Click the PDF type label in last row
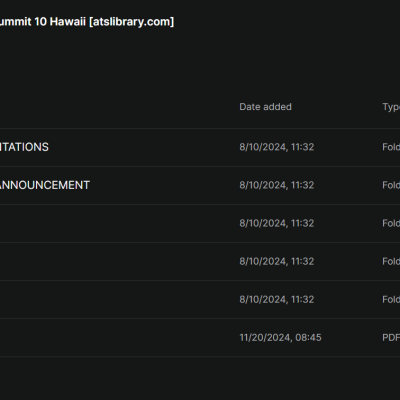Image resolution: width=400 pixels, height=400 pixels. (391, 337)
